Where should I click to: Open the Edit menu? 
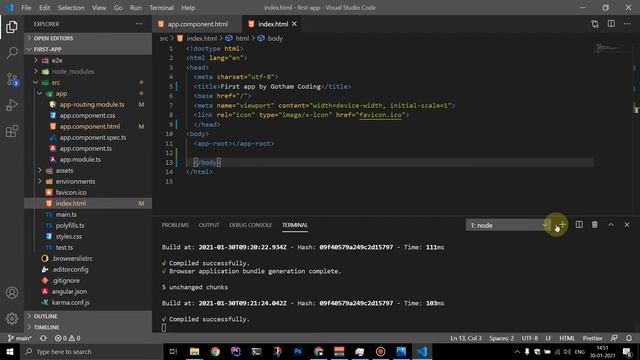click(x=44, y=7)
